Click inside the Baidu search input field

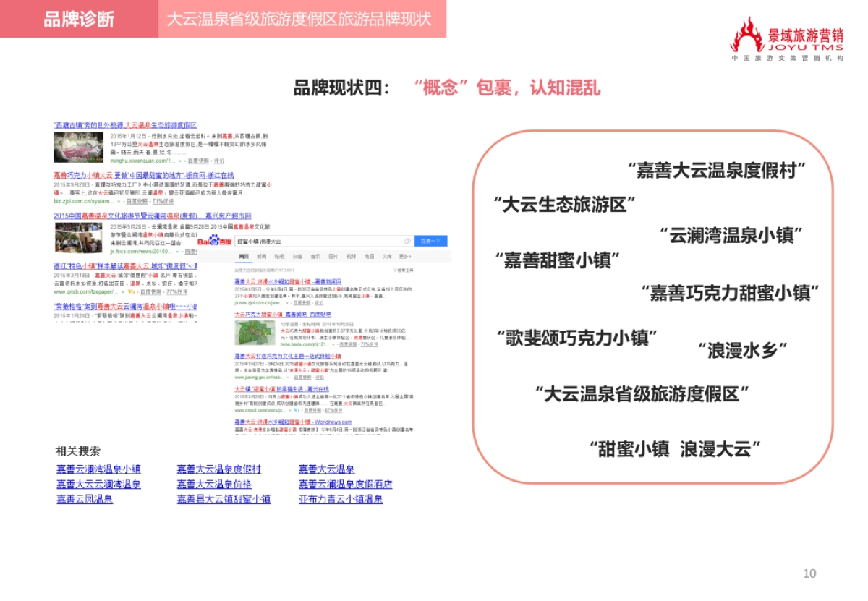(325, 241)
